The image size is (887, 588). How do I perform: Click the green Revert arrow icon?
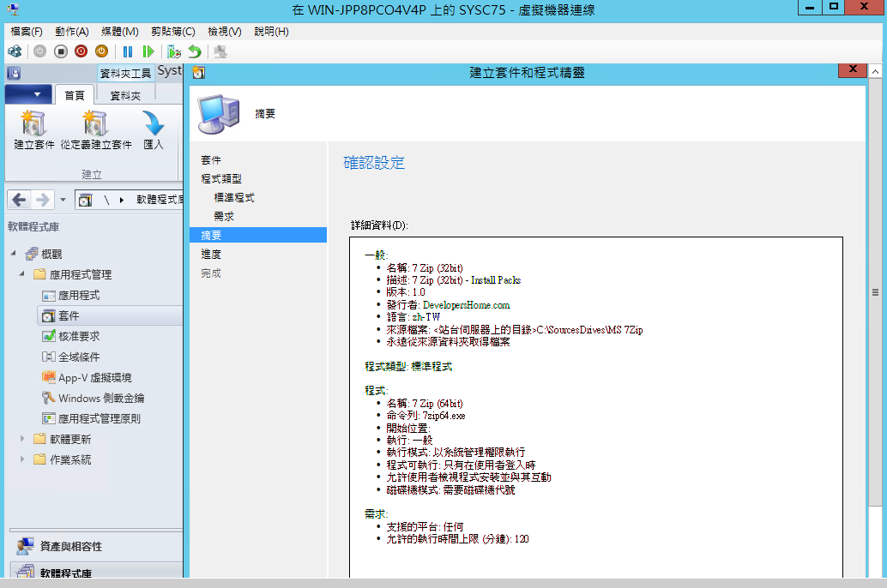click(195, 52)
